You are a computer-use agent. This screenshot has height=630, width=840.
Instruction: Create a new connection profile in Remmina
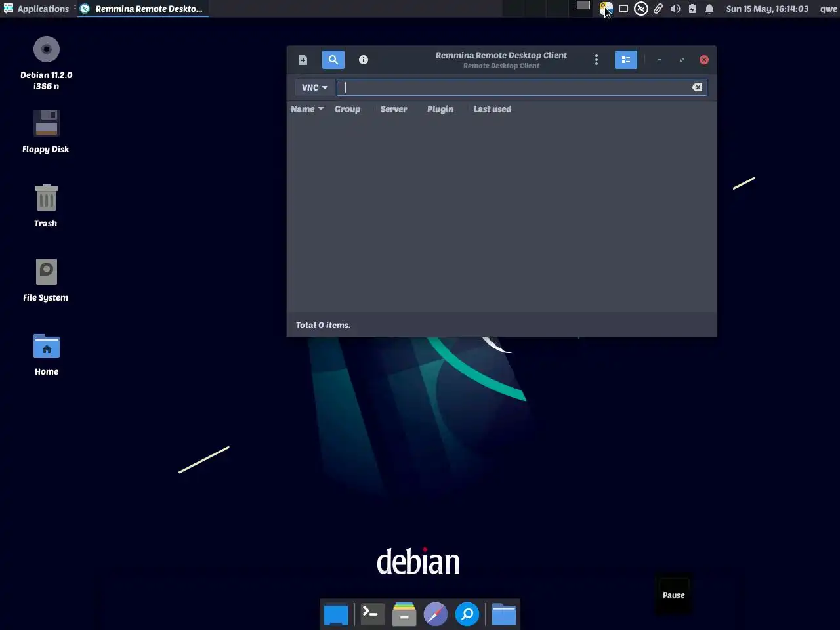(303, 60)
